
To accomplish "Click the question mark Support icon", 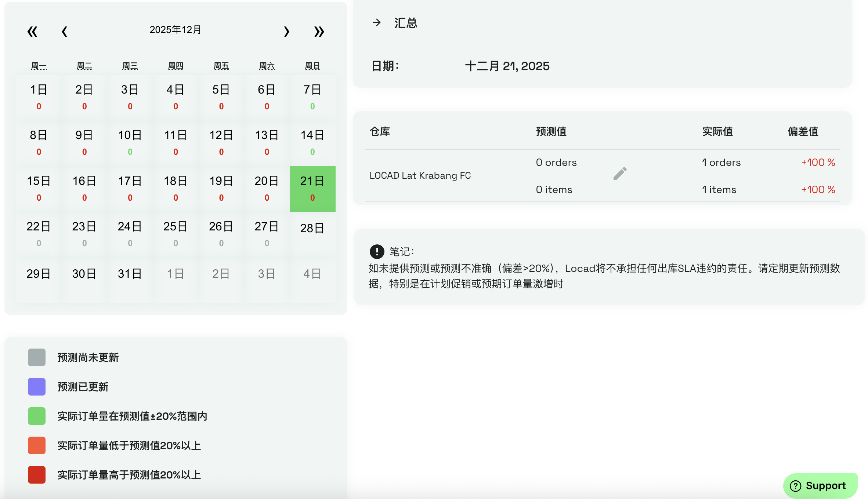I will [796, 486].
